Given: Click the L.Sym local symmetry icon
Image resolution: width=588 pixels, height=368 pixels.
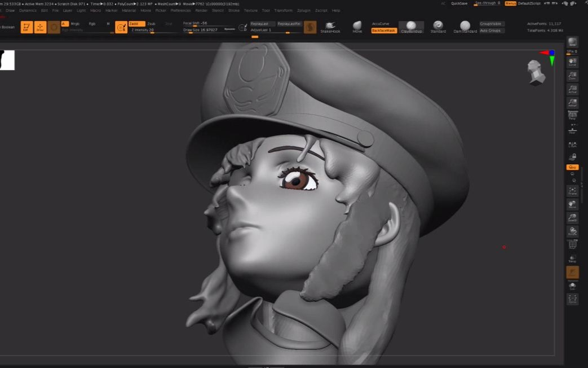Looking at the screenshot, I should (572, 144).
